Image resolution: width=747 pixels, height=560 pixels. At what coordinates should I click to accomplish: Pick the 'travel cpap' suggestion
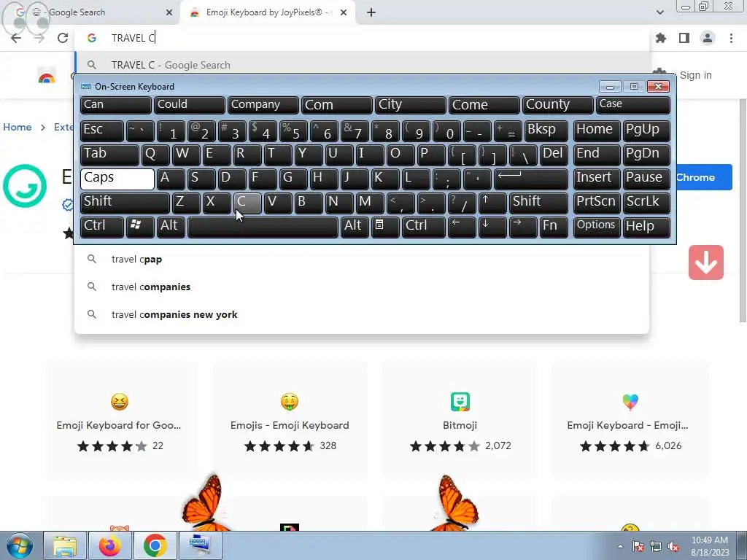point(362,259)
